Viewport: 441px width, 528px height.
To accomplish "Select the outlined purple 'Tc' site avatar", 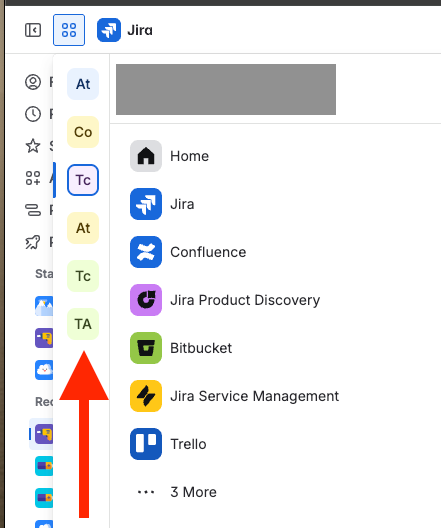I will (x=83, y=180).
